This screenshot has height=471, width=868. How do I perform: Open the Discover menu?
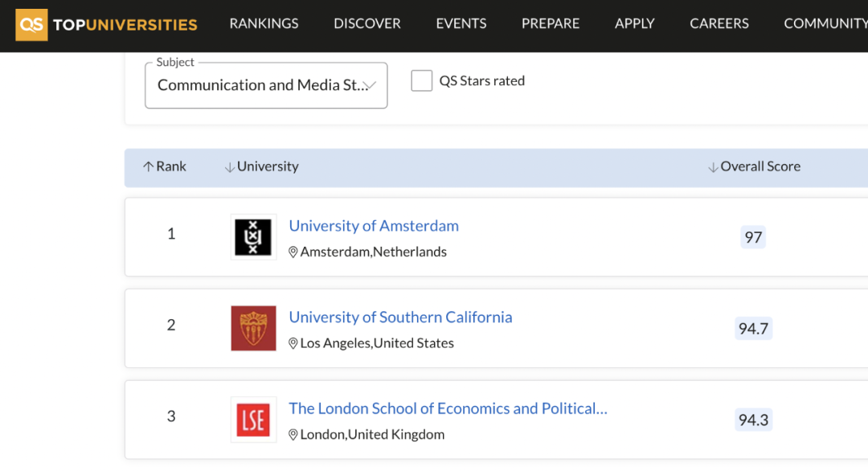point(367,23)
